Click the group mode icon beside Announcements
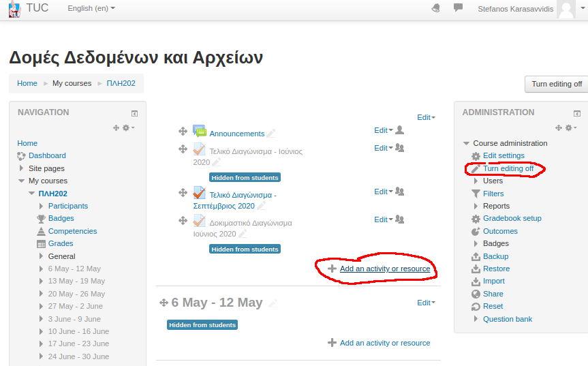The width and height of the screenshot is (588, 366). pos(400,130)
